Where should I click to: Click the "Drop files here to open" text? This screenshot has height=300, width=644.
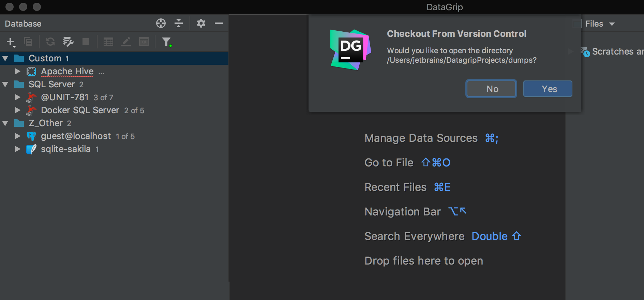424,261
